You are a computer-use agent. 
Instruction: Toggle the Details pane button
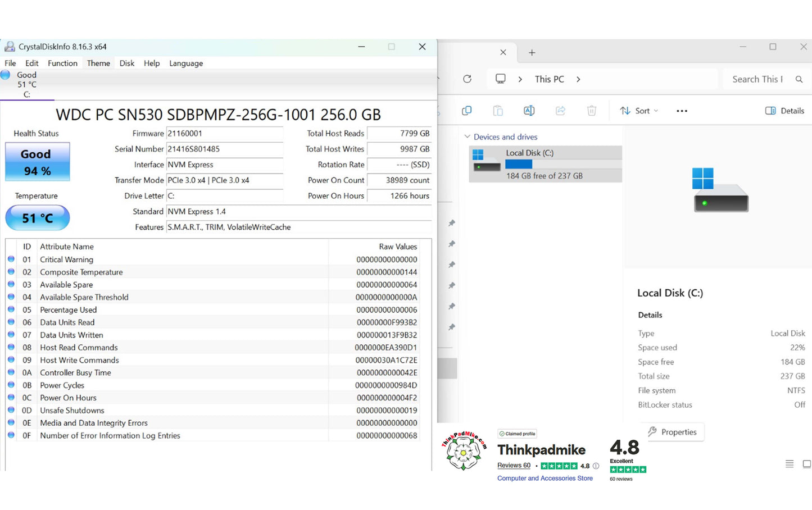[x=785, y=111]
